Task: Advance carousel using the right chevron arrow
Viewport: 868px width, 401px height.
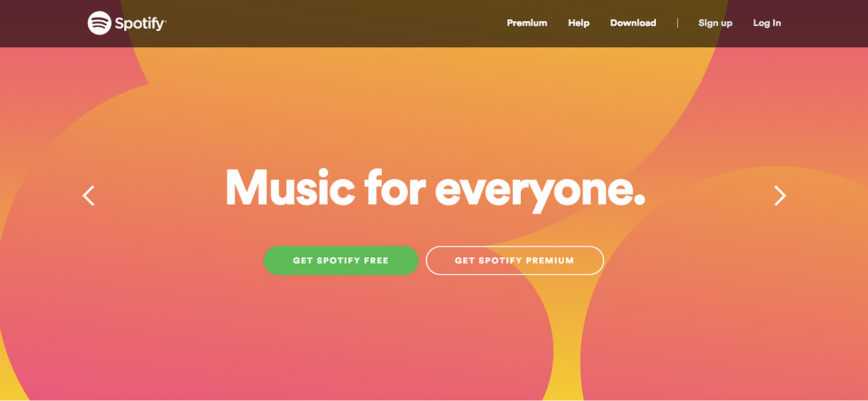Action: (780, 195)
